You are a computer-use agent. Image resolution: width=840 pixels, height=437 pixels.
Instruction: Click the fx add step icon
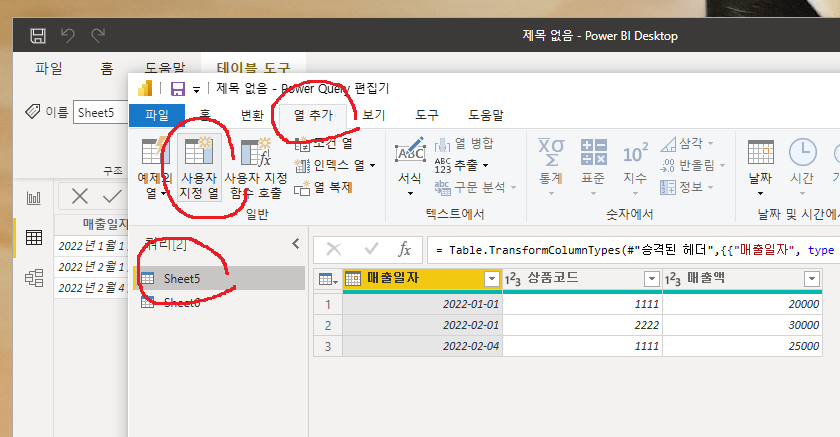(x=405, y=249)
